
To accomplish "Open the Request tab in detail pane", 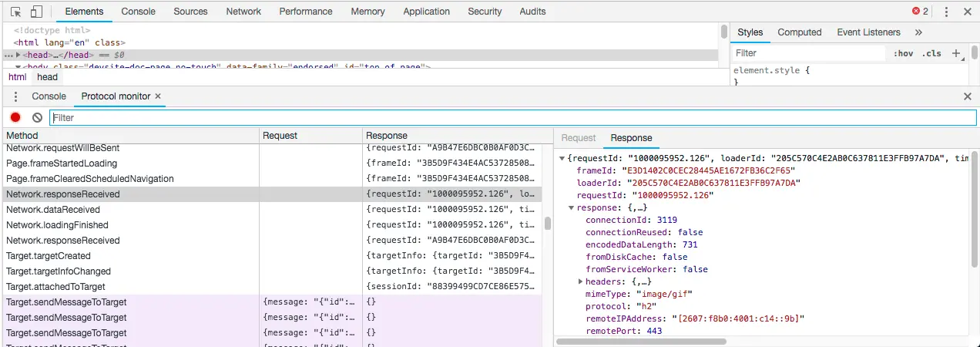I will pos(579,138).
